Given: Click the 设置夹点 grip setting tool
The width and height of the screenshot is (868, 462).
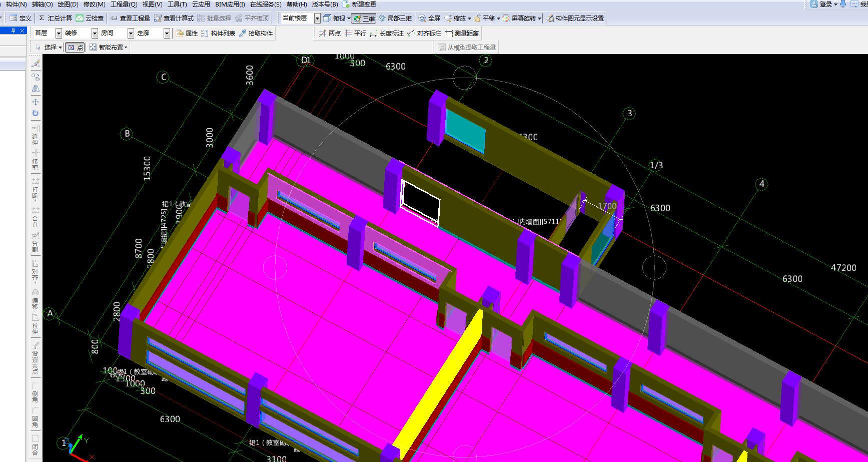Looking at the screenshot, I should click(35, 358).
